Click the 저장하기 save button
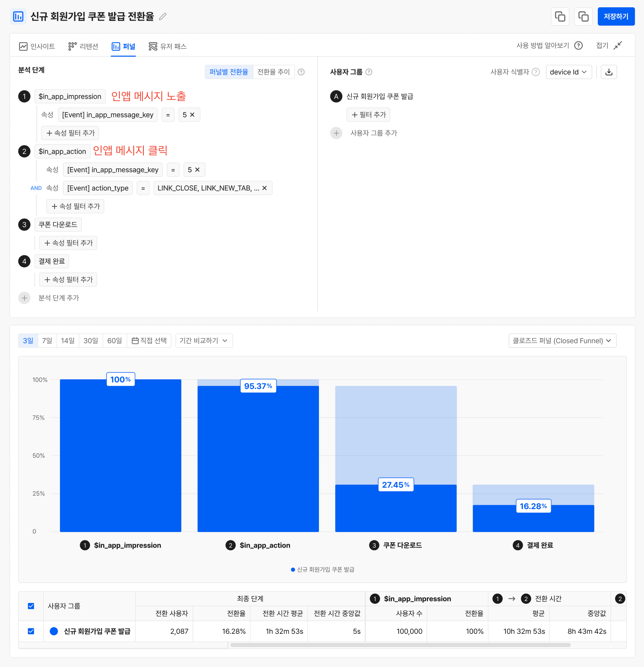Image resolution: width=644 pixels, height=667 pixels. coord(616,16)
